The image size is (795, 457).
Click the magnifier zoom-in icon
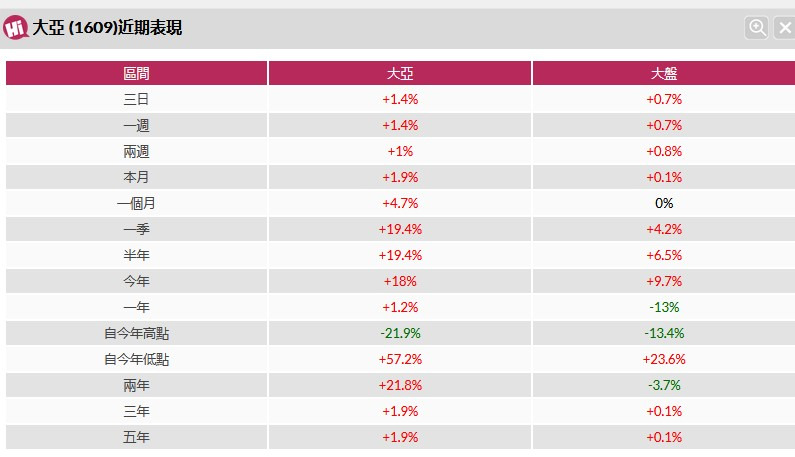(757, 28)
